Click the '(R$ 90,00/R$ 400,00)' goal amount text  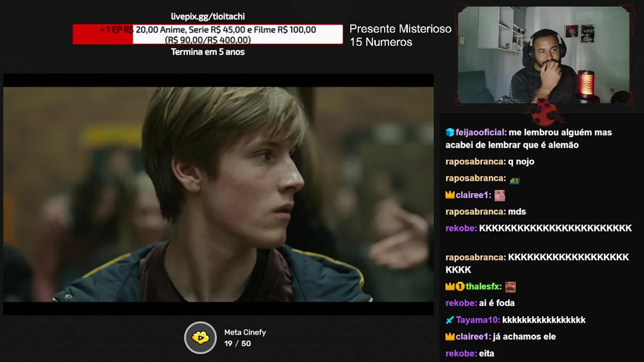point(208,40)
